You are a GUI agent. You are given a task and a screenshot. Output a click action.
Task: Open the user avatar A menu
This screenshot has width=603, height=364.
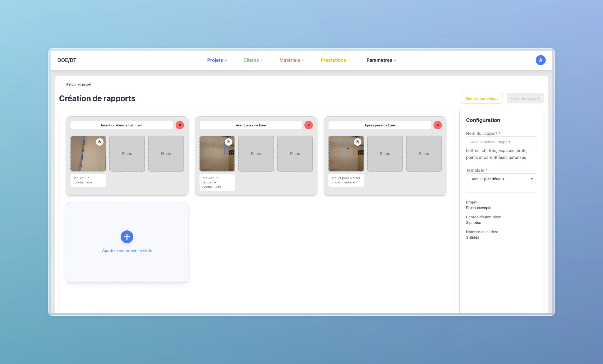click(x=540, y=60)
